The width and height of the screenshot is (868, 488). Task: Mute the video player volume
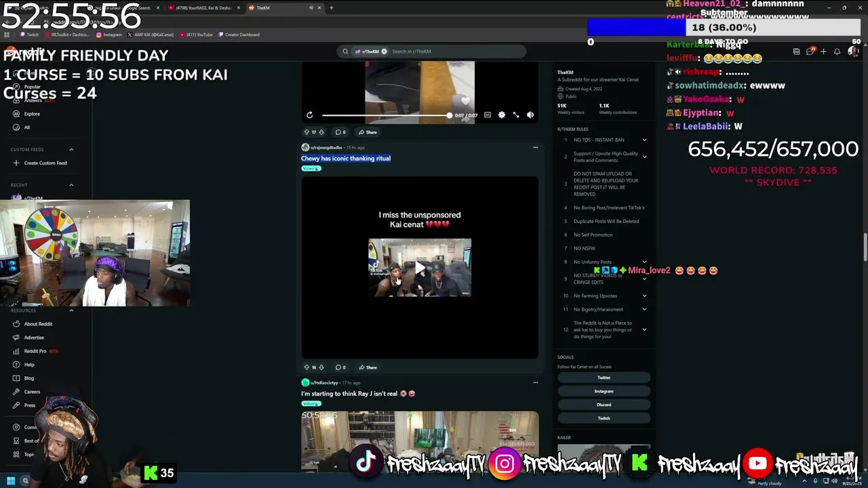pyautogui.click(x=530, y=115)
